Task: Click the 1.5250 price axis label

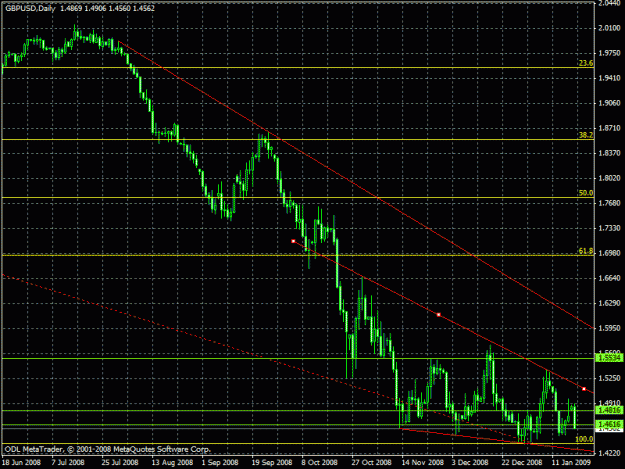Action: click(609, 378)
